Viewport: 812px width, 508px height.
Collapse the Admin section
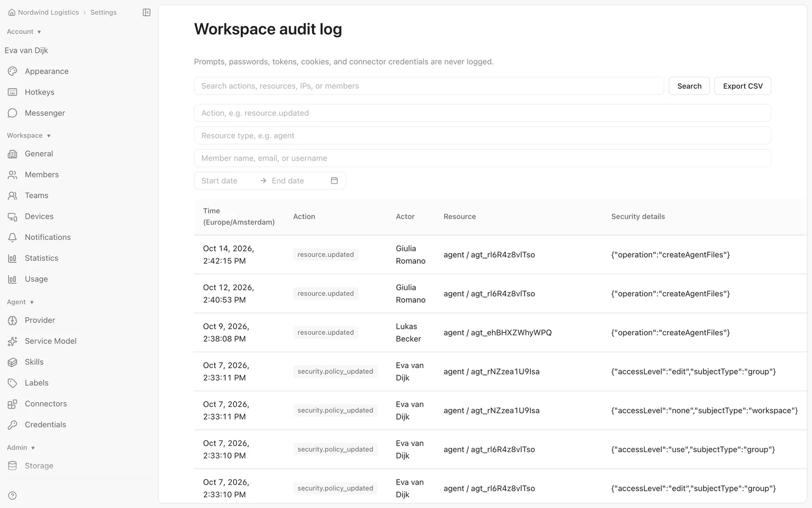[x=21, y=448]
